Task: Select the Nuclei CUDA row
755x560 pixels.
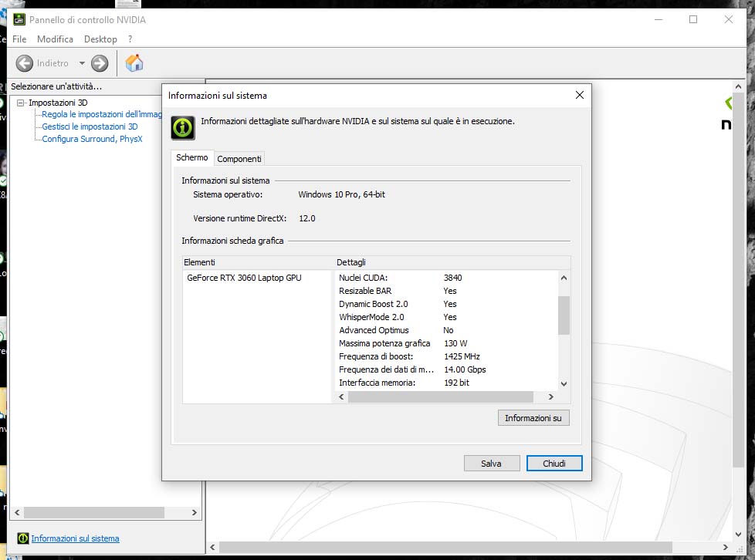Action: tap(446, 278)
